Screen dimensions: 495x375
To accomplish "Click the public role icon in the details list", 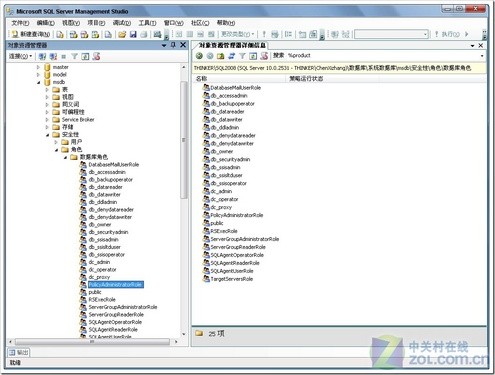I will [x=206, y=223].
